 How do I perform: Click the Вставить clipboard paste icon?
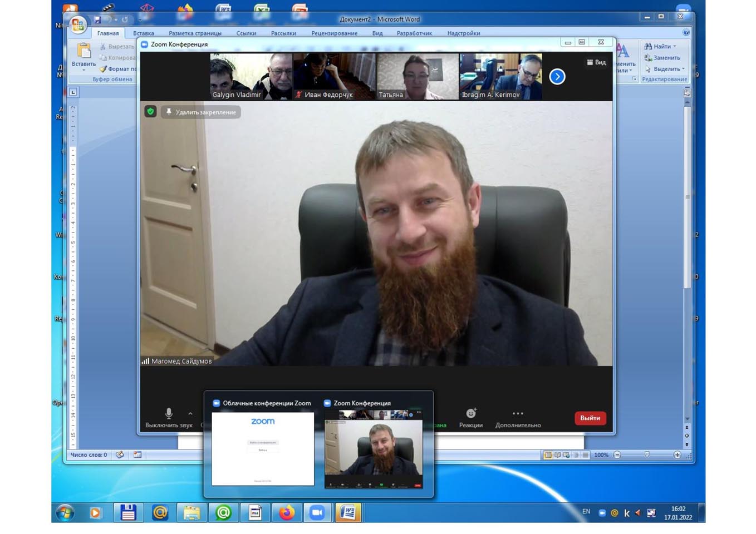[84, 51]
